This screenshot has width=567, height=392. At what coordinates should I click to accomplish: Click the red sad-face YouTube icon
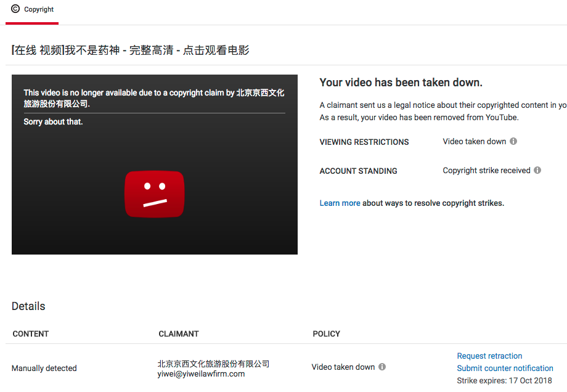[x=154, y=194]
